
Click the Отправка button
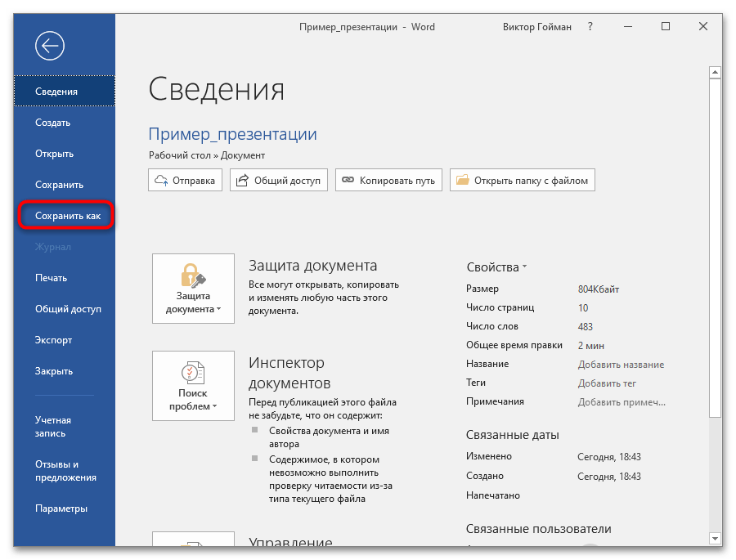(185, 180)
